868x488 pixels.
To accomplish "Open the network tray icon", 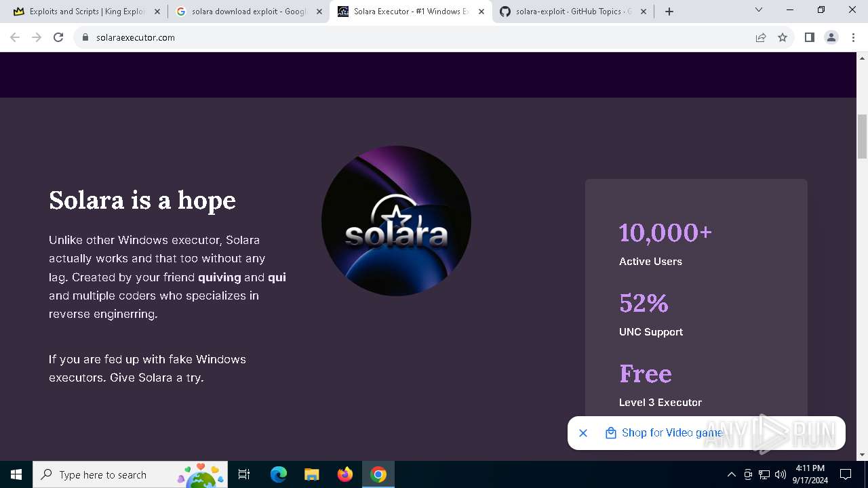I will pos(764,474).
